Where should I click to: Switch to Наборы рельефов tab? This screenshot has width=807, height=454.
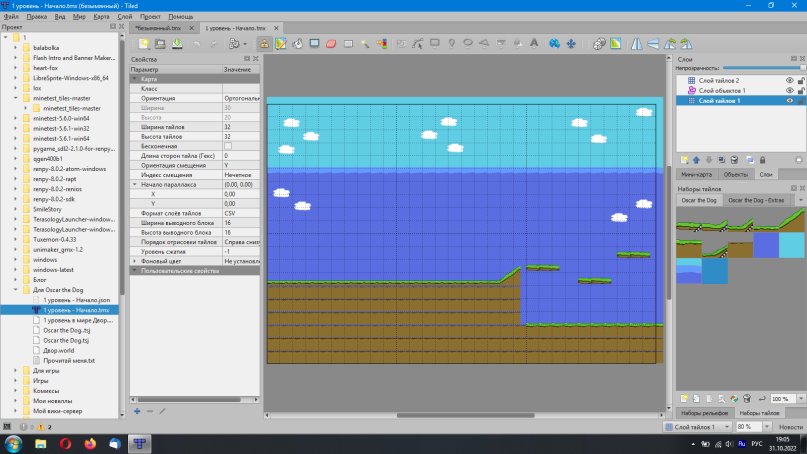coord(705,413)
